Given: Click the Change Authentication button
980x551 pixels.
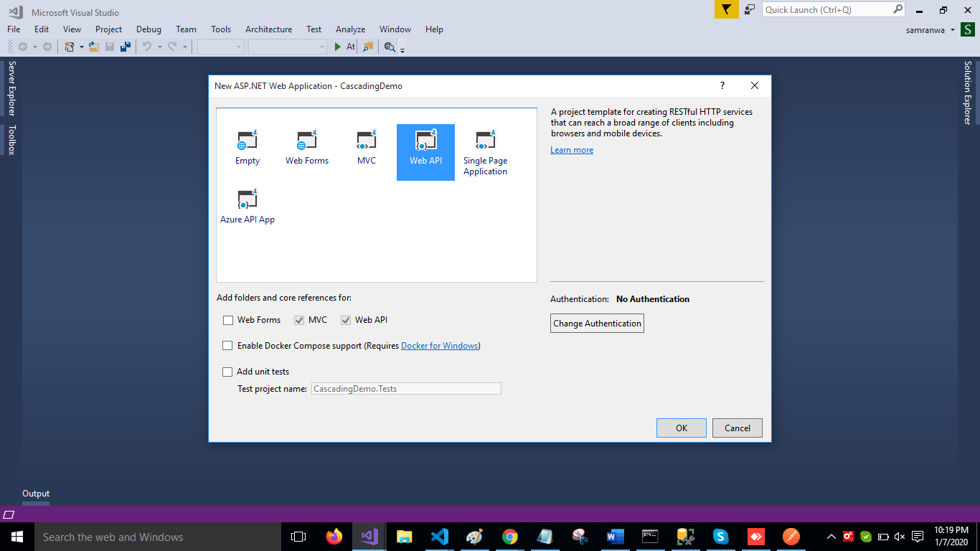Looking at the screenshot, I should pyautogui.click(x=597, y=324).
